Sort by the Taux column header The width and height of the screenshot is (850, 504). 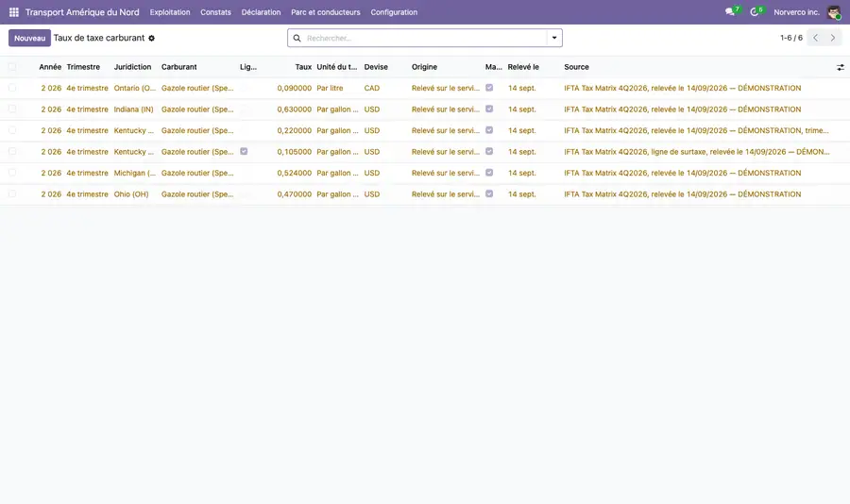click(303, 67)
